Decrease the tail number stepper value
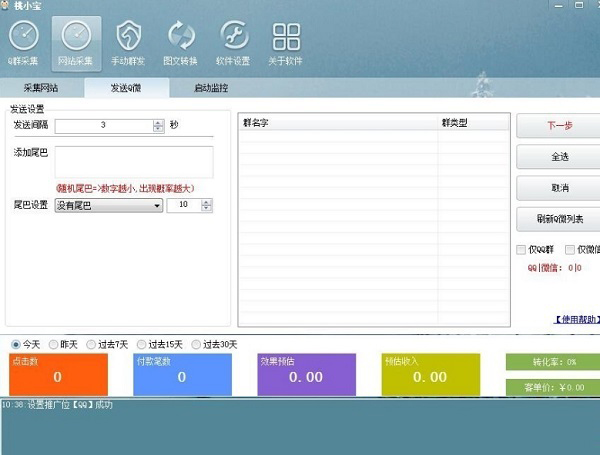This screenshot has width=600, height=455. (206, 209)
